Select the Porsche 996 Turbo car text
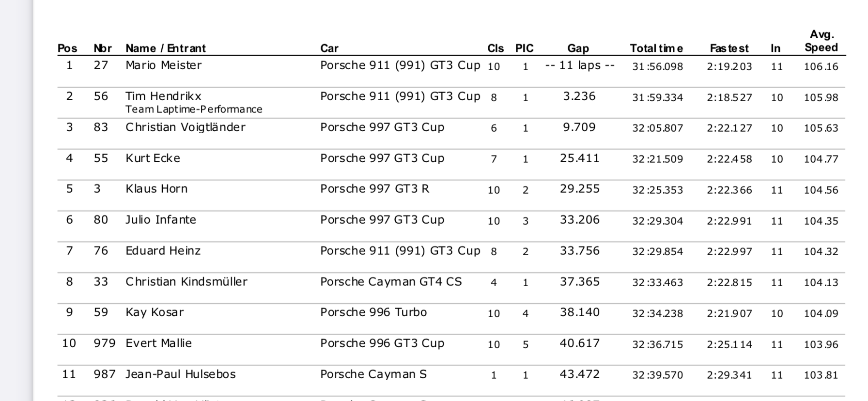This screenshot has height=401, width=868. pyautogui.click(x=373, y=312)
